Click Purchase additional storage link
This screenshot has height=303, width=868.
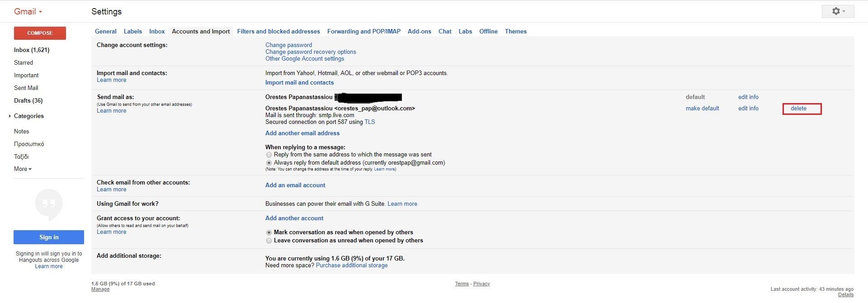click(352, 265)
